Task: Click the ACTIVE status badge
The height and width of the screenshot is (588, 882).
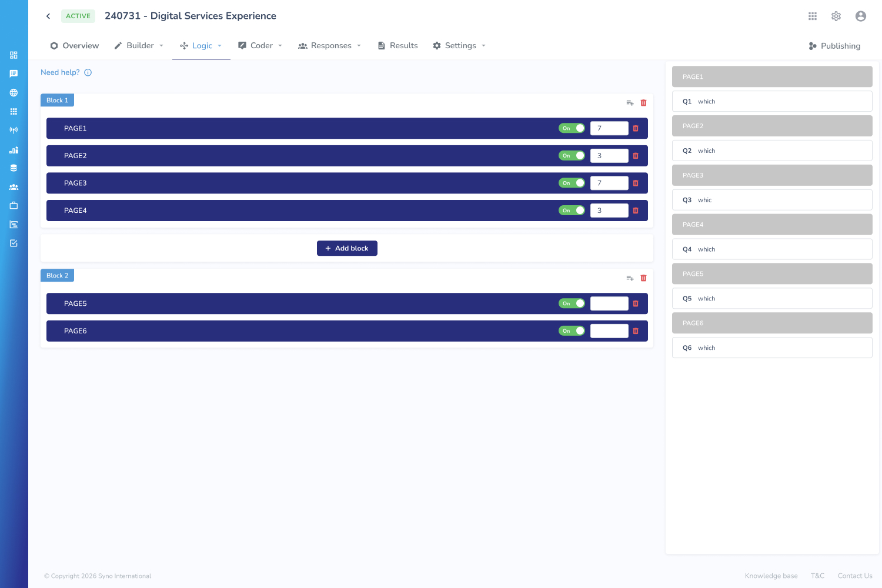Action: (x=78, y=16)
